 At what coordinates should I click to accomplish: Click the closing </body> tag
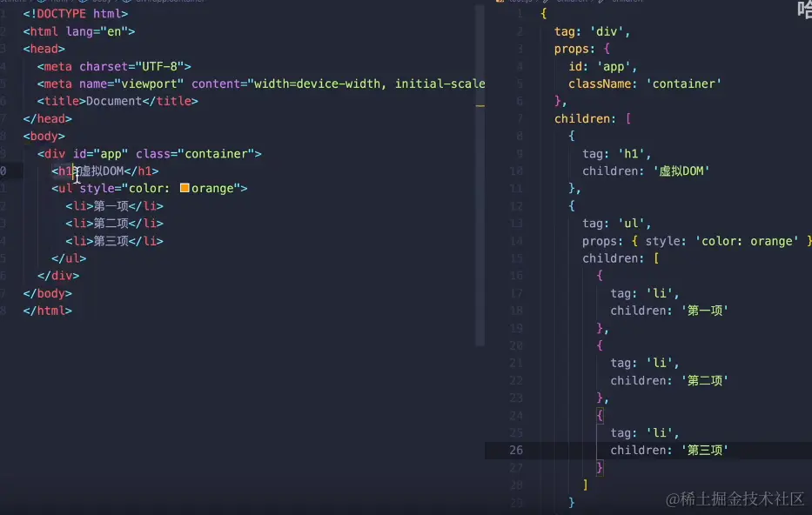click(x=48, y=293)
